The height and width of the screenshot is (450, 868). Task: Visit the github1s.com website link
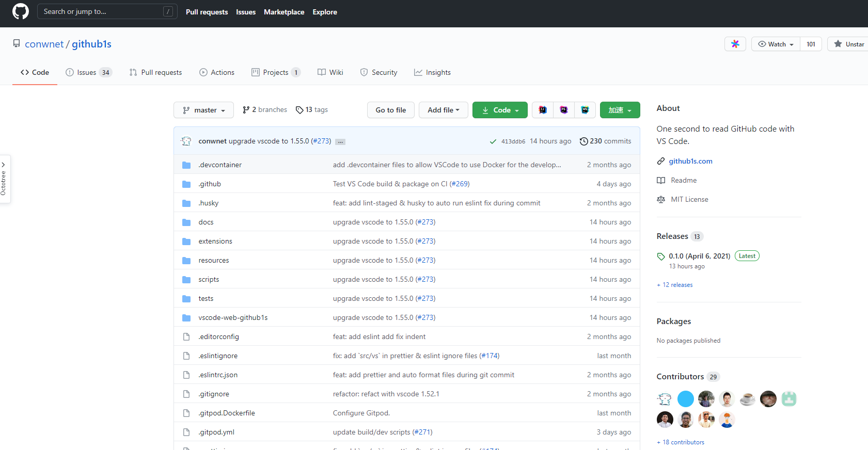tap(690, 162)
